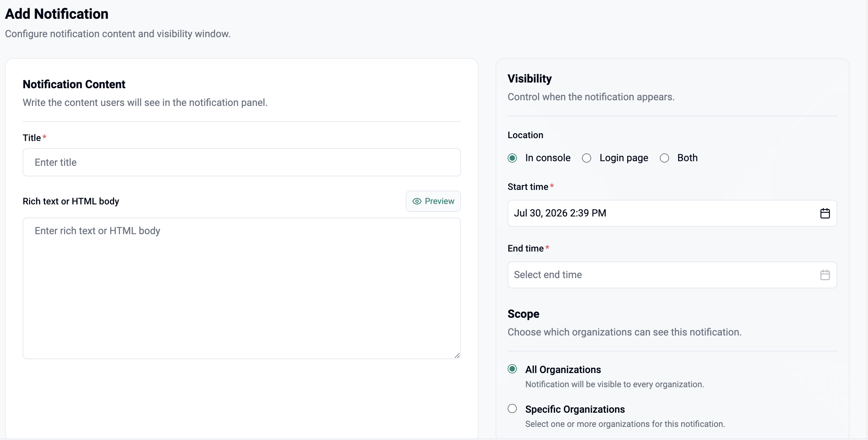Click the Preview button

click(x=433, y=201)
